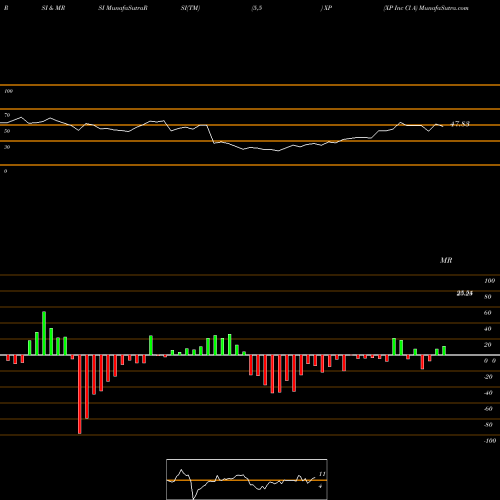The image size is (500, 500).
Task: Click the MR value label 25.28
Action: (x=464, y=293)
